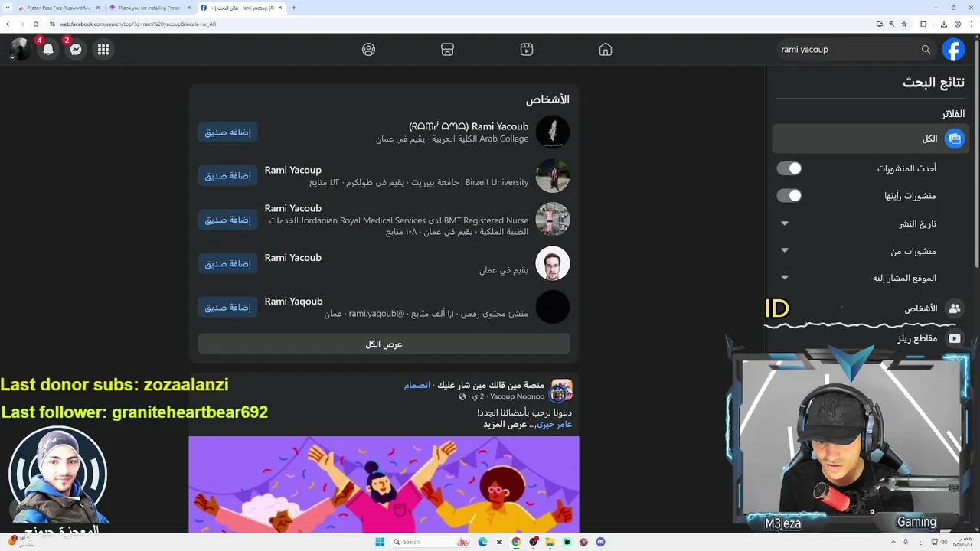Image resolution: width=980 pixels, height=551 pixels.
Task: Toggle 'أحدث المنشورات' recent posts switch
Action: click(x=789, y=168)
